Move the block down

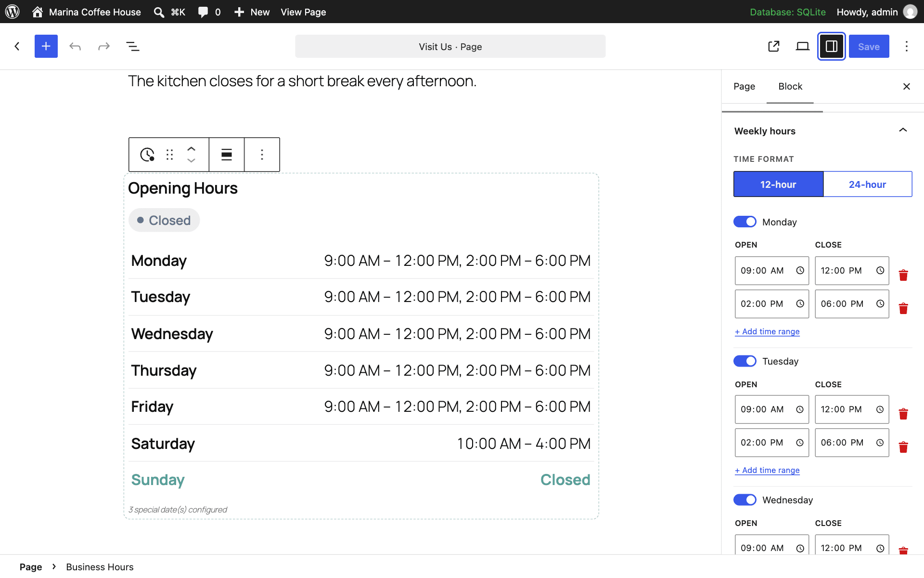pyautogui.click(x=191, y=160)
